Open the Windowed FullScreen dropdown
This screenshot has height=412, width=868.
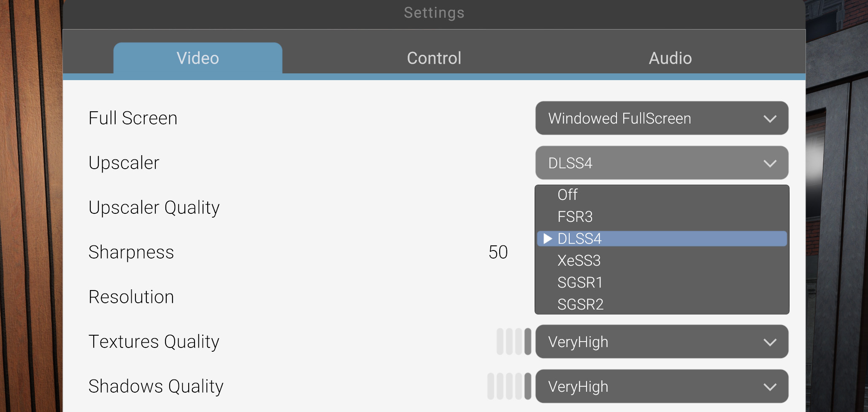coord(662,118)
